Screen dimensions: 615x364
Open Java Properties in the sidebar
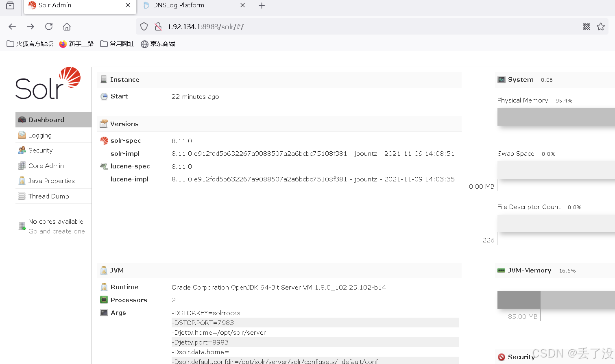53,181
